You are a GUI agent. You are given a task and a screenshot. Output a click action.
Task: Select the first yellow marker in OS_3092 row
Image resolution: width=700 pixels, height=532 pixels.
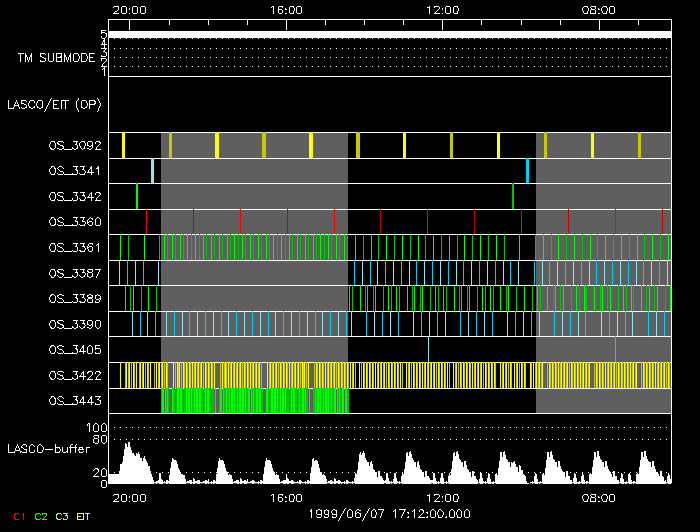click(x=123, y=145)
